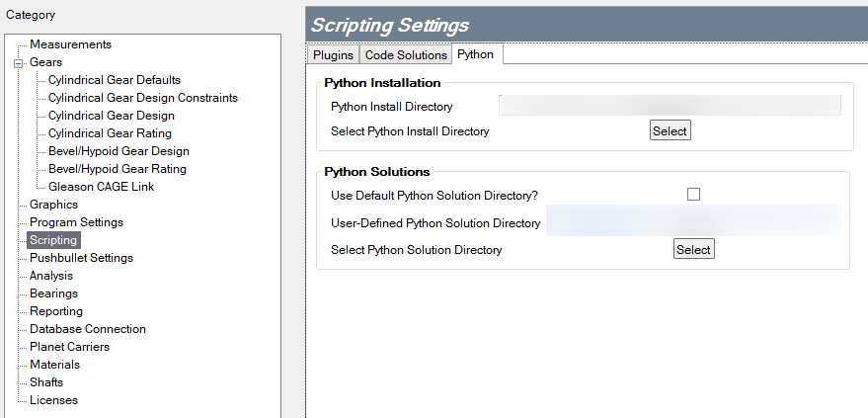Viewport: 868px width, 418px height.
Task: Select Pushbullet Settings in category tree
Action: (x=81, y=258)
